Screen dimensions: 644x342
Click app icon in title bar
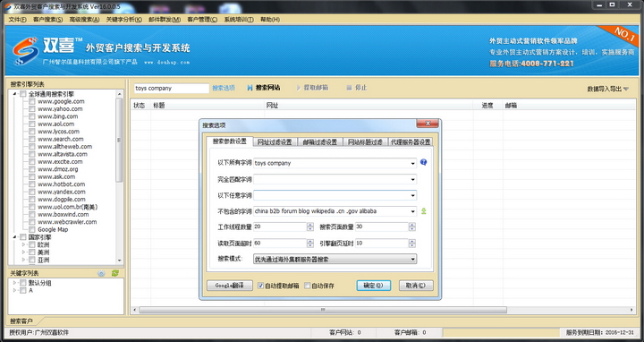point(8,6)
